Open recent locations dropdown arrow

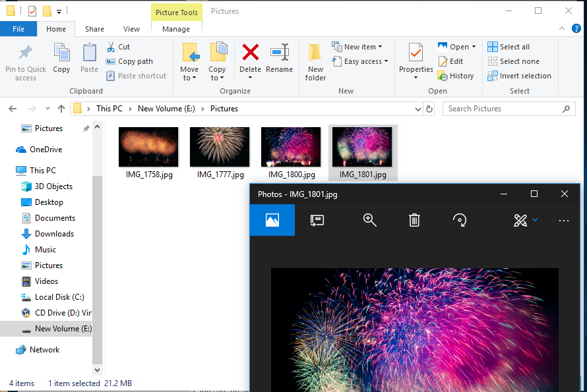click(x=47, y=109)
